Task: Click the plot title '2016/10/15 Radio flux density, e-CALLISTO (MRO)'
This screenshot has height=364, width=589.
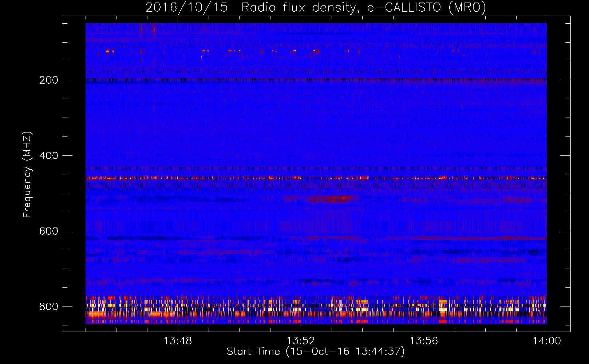Action: tap(316, 7)
